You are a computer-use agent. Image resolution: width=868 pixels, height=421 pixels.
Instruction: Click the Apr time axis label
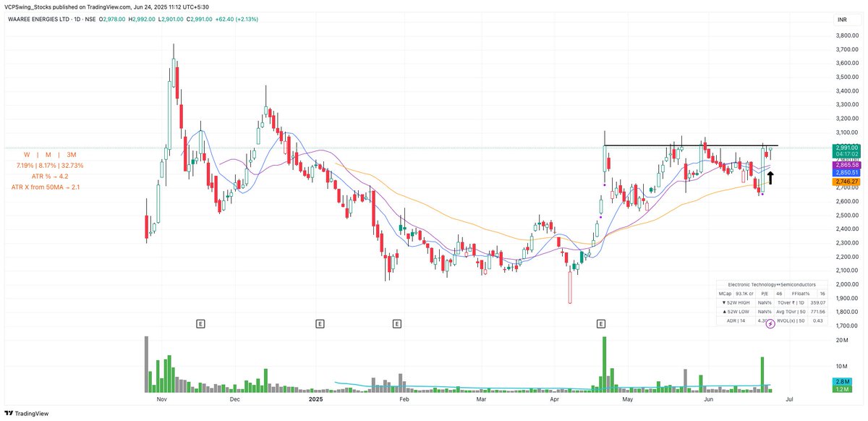tap(555, 399)
